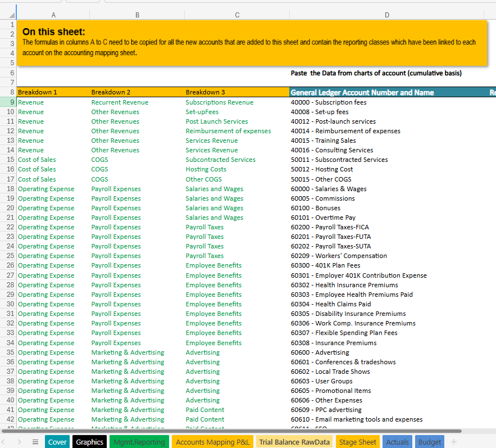Select '60304 - Health Claims Paid' cell
This screenshot has height=448, width=496.
pos(387,304)
